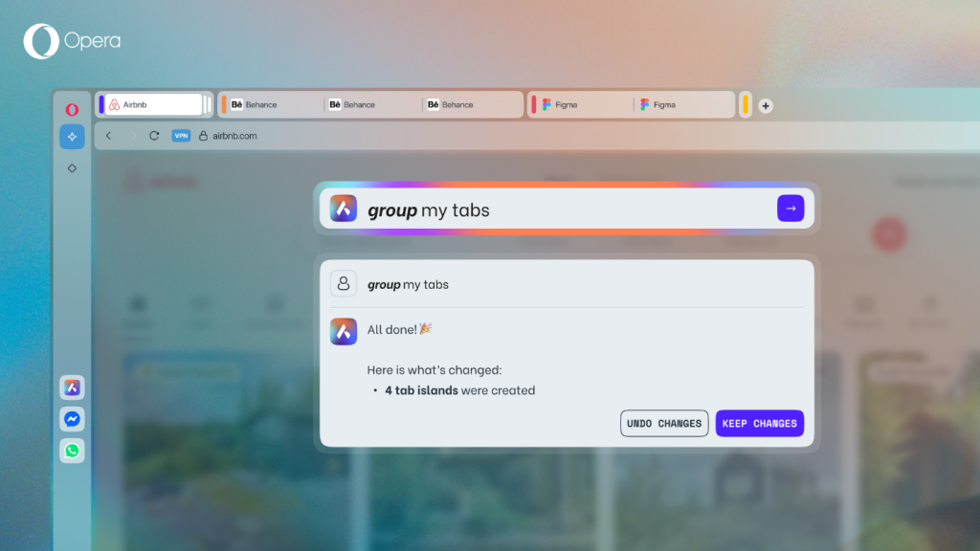Launch WhatsApp from the sidebar

[72, 451]
